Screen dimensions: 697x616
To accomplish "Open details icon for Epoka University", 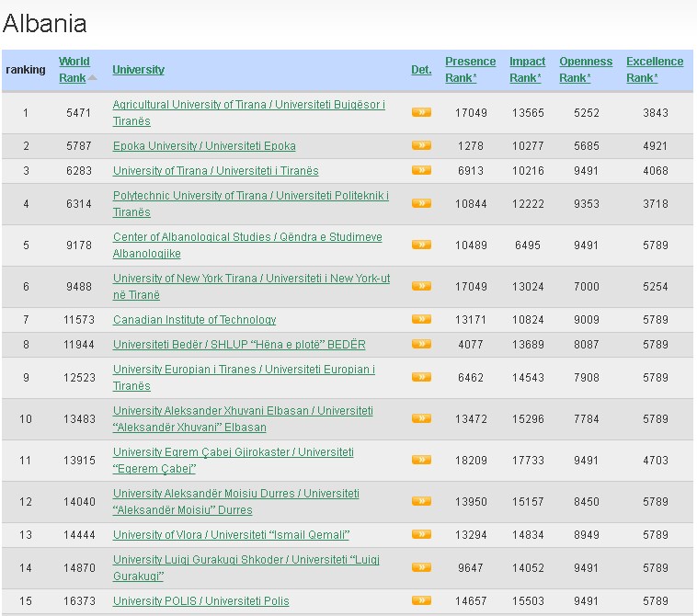I will pos(421,146).
